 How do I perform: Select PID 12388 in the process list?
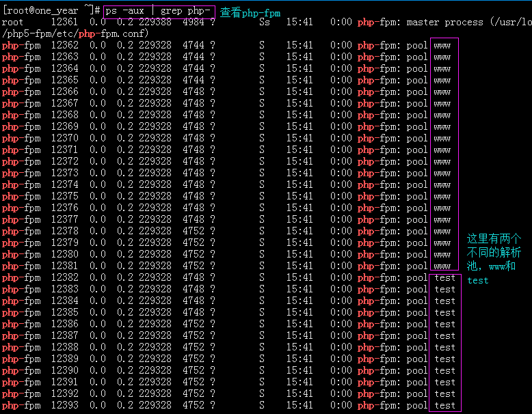point(64,347)
